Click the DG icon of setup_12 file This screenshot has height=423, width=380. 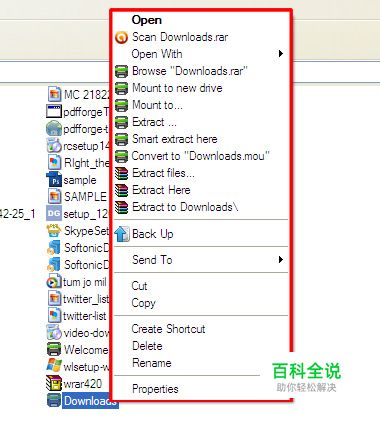54,213
